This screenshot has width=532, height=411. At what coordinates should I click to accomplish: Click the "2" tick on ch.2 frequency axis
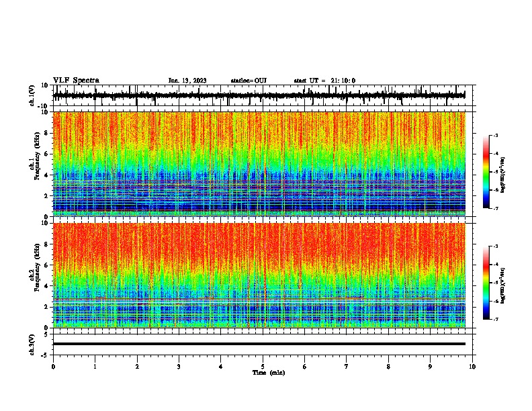coord(46,307)
